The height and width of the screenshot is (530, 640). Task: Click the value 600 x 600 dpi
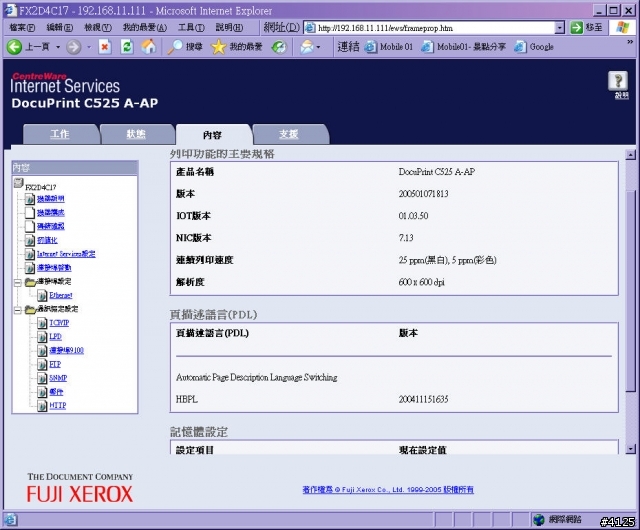click(422, 282)
